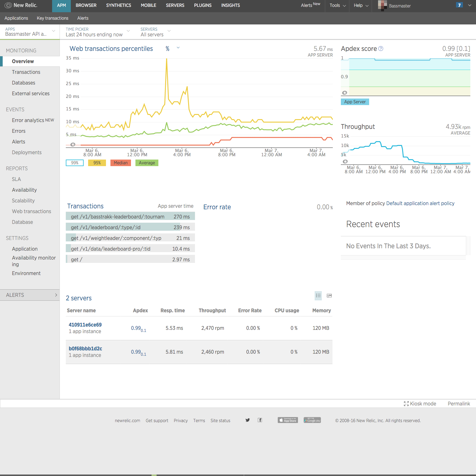The height and width of the screenshot is (476, 476).
Task: Open SLA report in sidebar
Action: [x=16, y=179]
